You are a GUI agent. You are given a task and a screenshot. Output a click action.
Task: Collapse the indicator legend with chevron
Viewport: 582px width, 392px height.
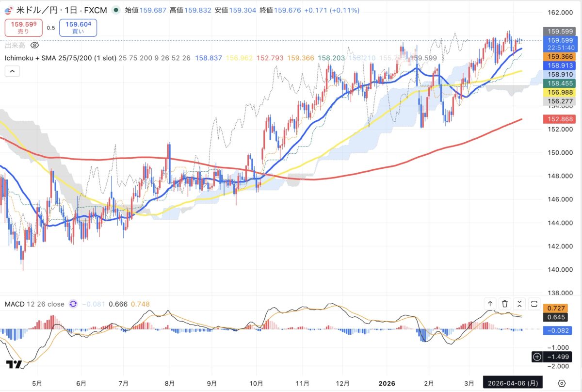[12, 71]
